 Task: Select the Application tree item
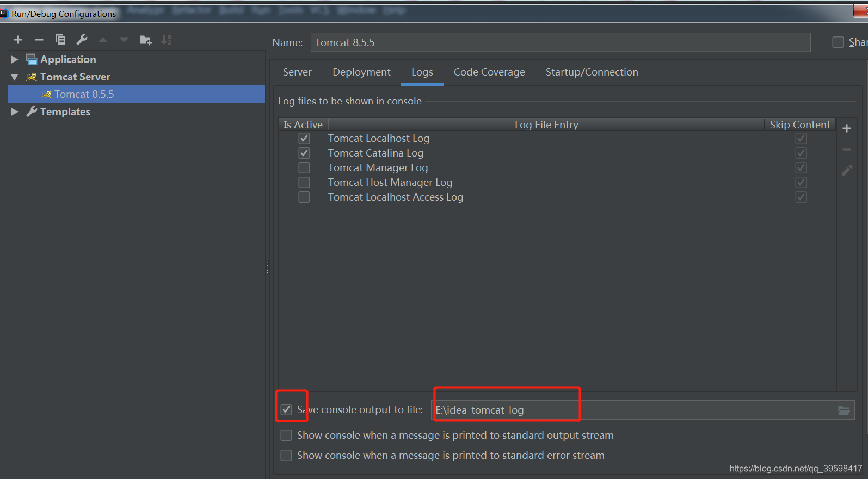(68, 59)
